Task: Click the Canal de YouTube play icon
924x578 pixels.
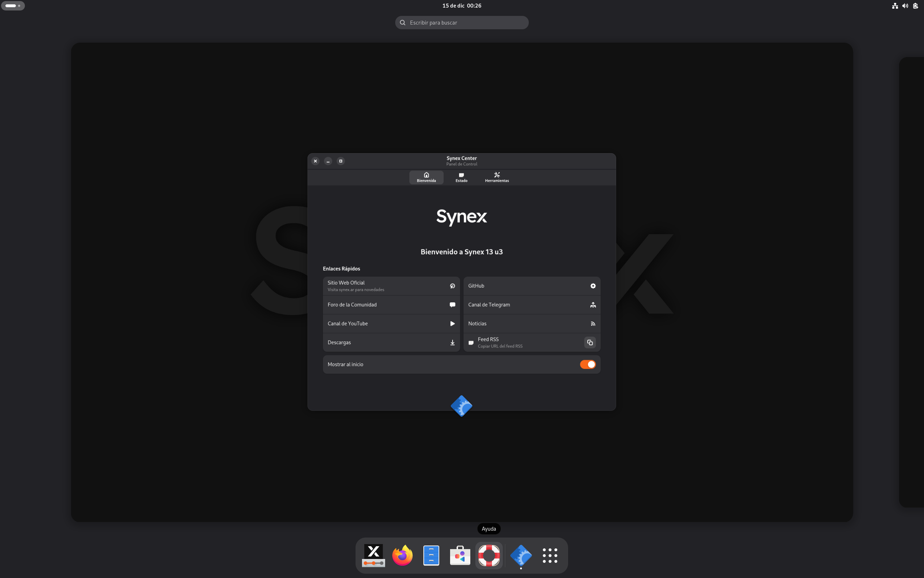Action: coord(453,323)
